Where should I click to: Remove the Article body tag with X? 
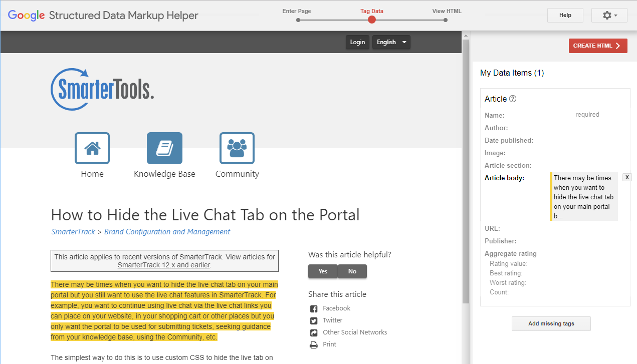[x=627, y=178]
